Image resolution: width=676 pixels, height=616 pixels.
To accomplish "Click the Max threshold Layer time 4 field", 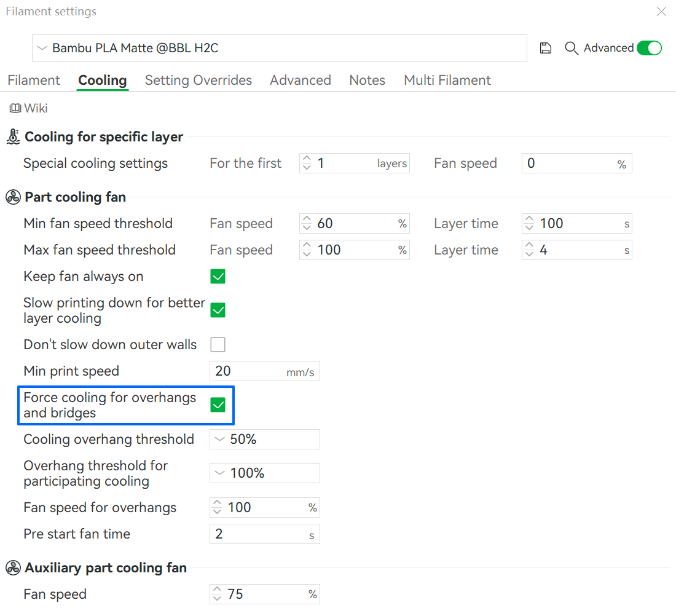I will (x=577, y=250).
